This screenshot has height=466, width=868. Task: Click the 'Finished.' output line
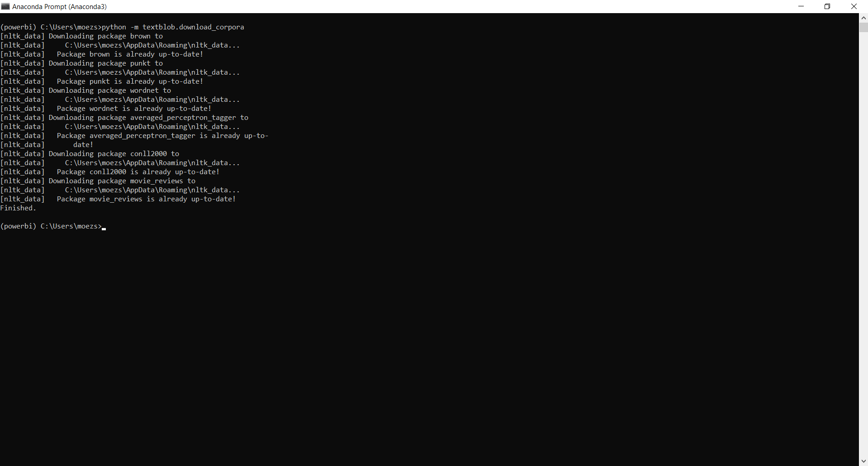pyautogui.click(x=18, y=208)
